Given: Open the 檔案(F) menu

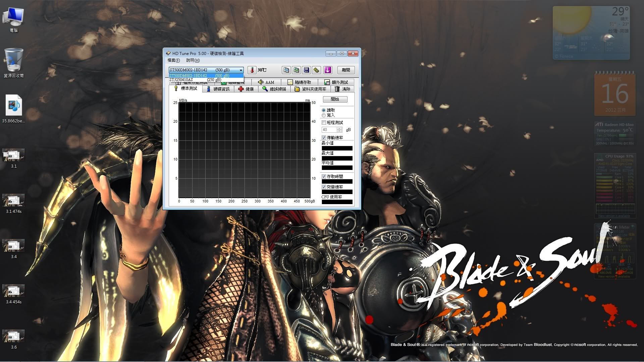Looking at the screenshot, I should coord(174,60).
